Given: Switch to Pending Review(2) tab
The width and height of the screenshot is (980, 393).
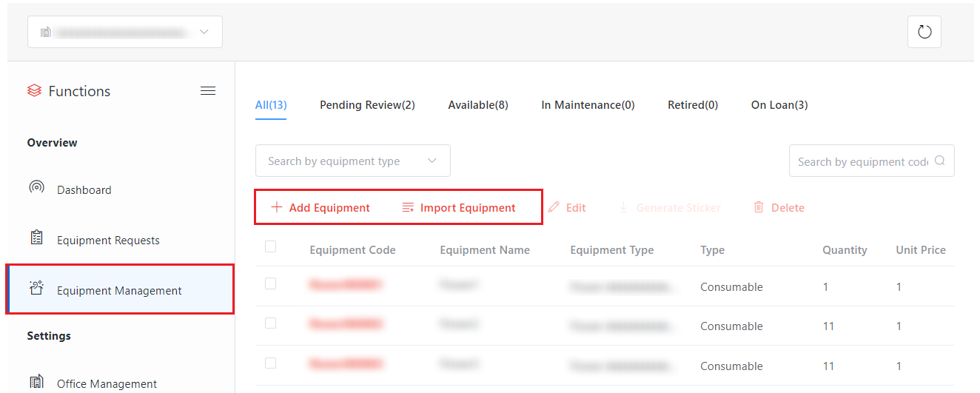Looking at the screenshot, I should point(367,105).
